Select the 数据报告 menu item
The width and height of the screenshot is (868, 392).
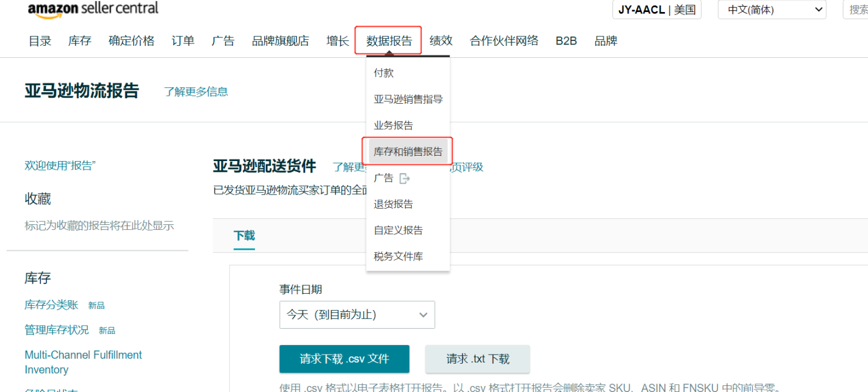pos(388,40)
